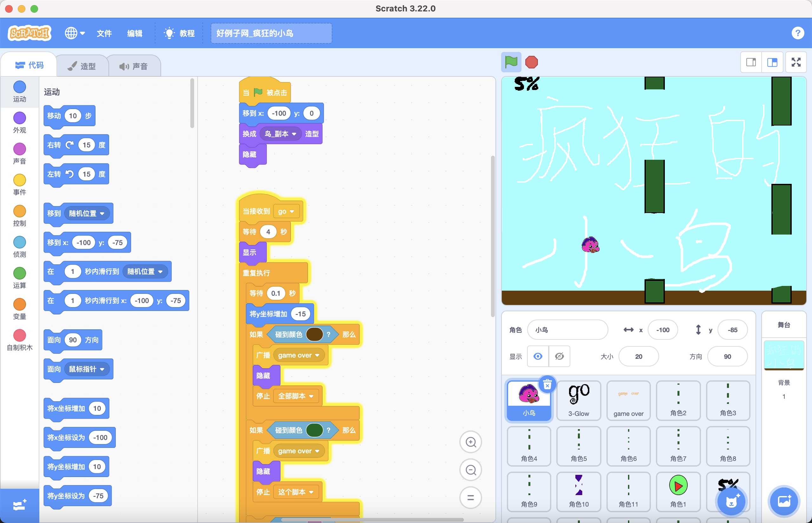The width and height of the screenshot is (812, 523).
Task: Select the 侦测 sensing category
Action: click(x=19, y=247)
